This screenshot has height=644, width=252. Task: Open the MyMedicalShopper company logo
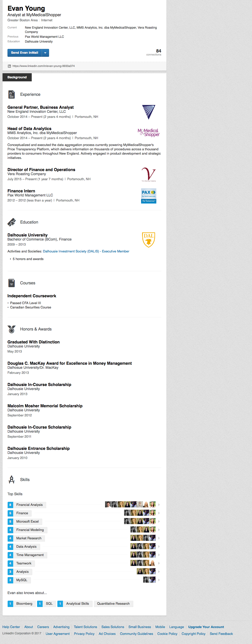[149, 133]
